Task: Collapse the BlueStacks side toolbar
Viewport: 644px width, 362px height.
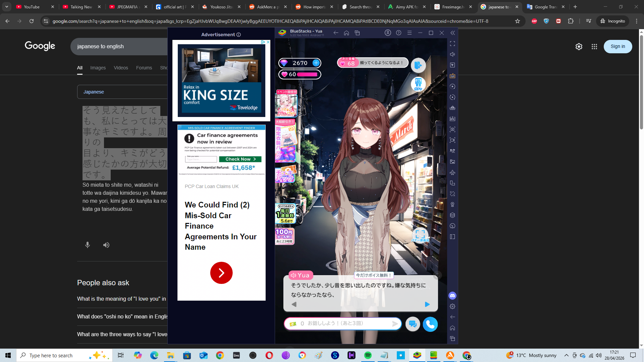Action: (x=452, y=33)
